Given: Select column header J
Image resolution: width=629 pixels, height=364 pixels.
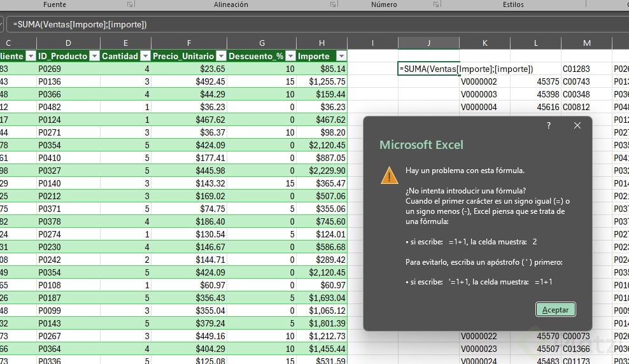Looking at the screenshot, I should [428, 43].
